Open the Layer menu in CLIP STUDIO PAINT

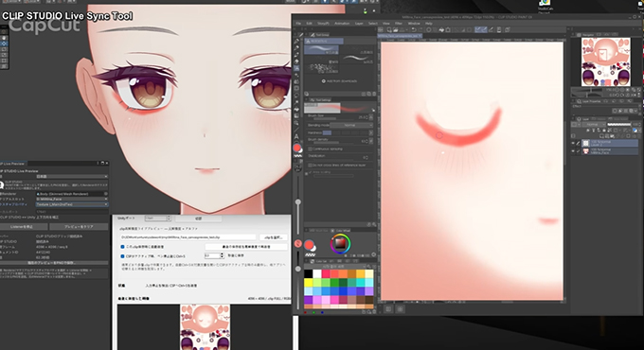(359, 24)
